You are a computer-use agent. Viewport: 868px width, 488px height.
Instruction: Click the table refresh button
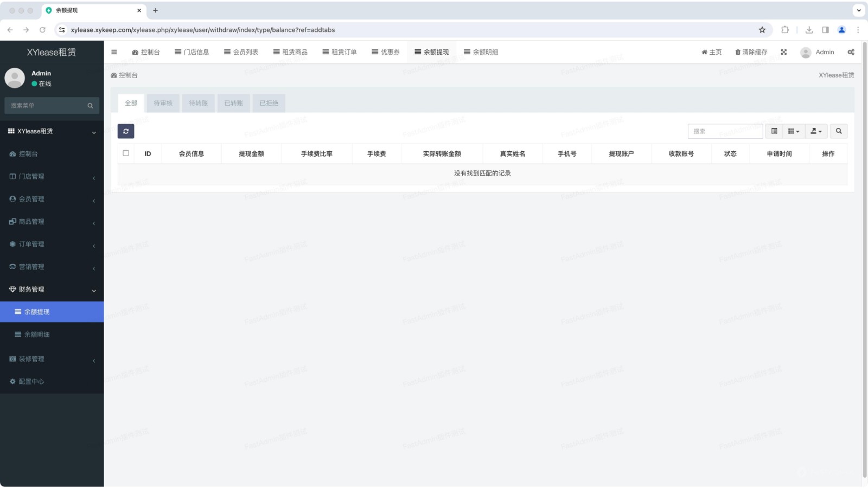[x=126, y=131]
